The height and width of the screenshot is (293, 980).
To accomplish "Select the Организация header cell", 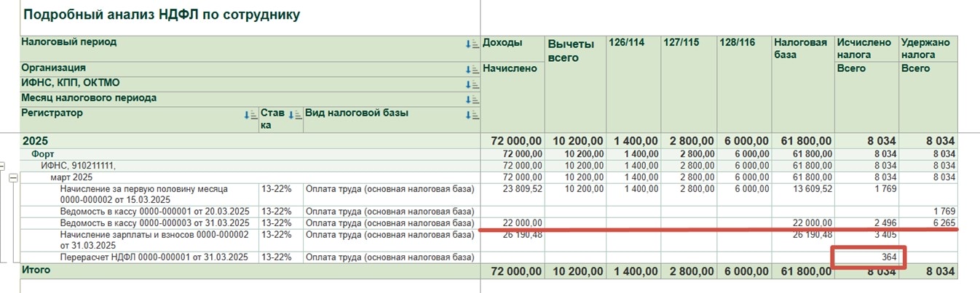I will (x=250, y=69).
